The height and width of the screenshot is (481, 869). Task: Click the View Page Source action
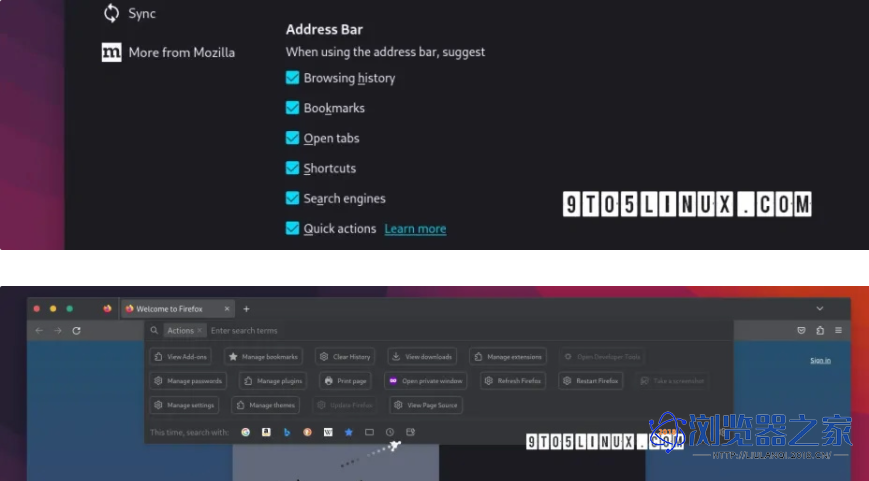coord(426,405)
